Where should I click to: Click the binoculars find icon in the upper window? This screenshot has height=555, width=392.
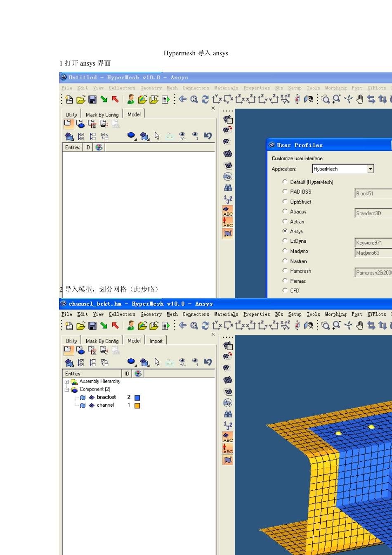[228, 188]
